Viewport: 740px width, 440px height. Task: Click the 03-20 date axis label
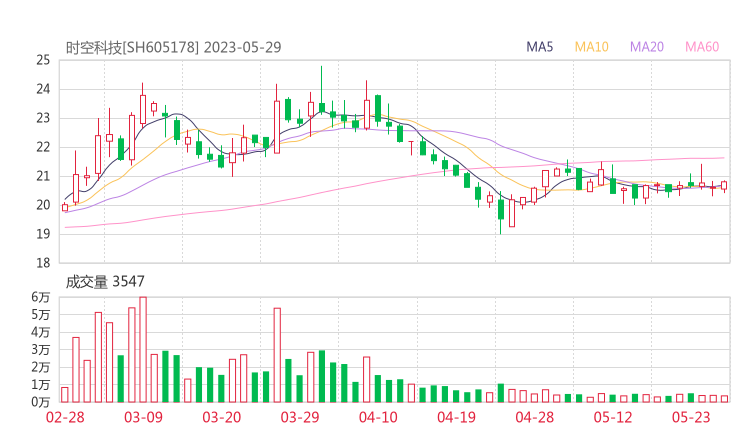[222, 417]
